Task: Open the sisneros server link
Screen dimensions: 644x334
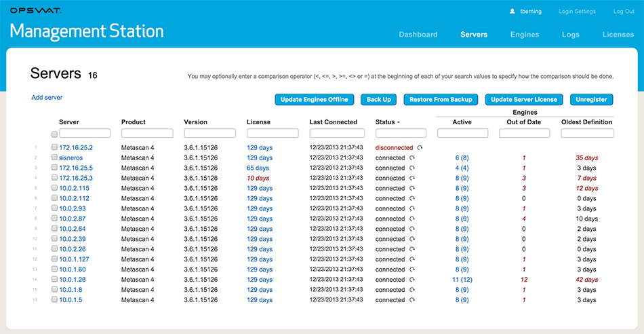Action: click(x=71, y=157)
